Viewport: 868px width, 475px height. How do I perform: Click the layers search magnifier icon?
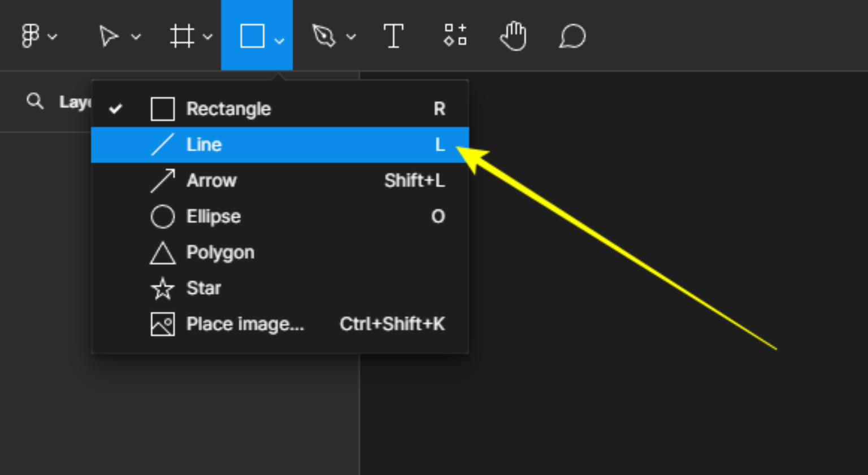click(x=35, y=101)
